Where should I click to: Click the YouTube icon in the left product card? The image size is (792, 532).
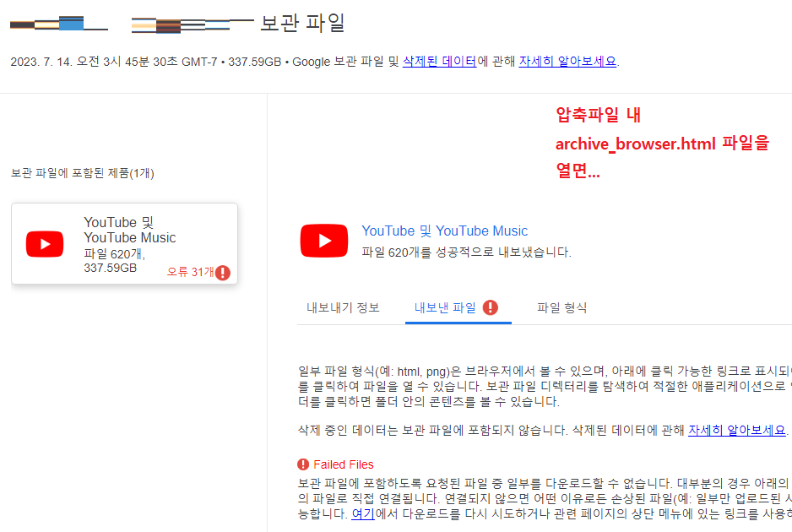pyautogui.click(x=45, y=244)
